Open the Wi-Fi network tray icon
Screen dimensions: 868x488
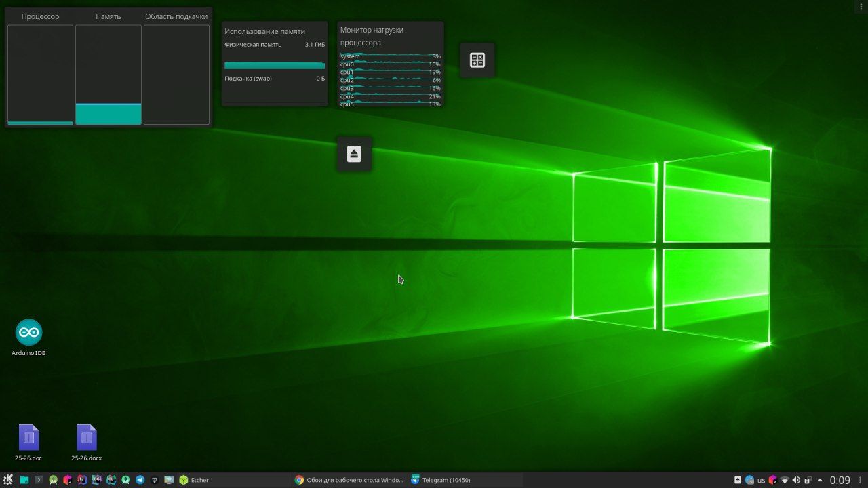point(785,480)
